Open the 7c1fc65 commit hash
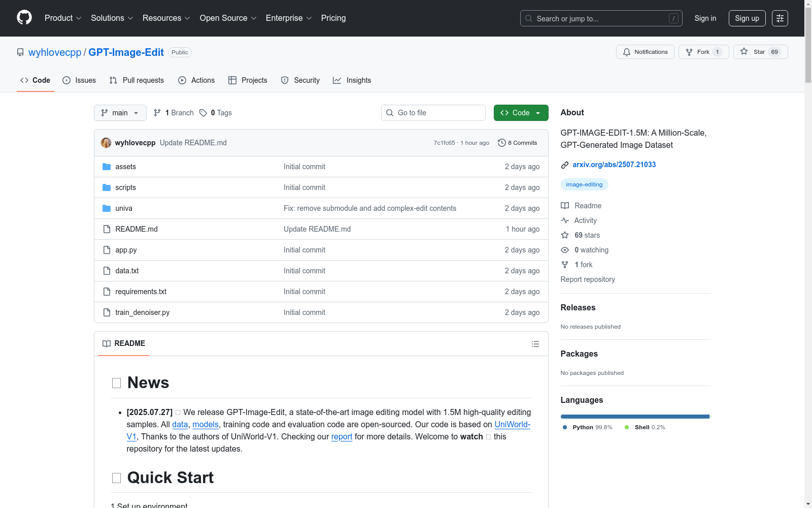Image resolution: width=812 pixels, height=508 pixels. (x=444, y=143)
